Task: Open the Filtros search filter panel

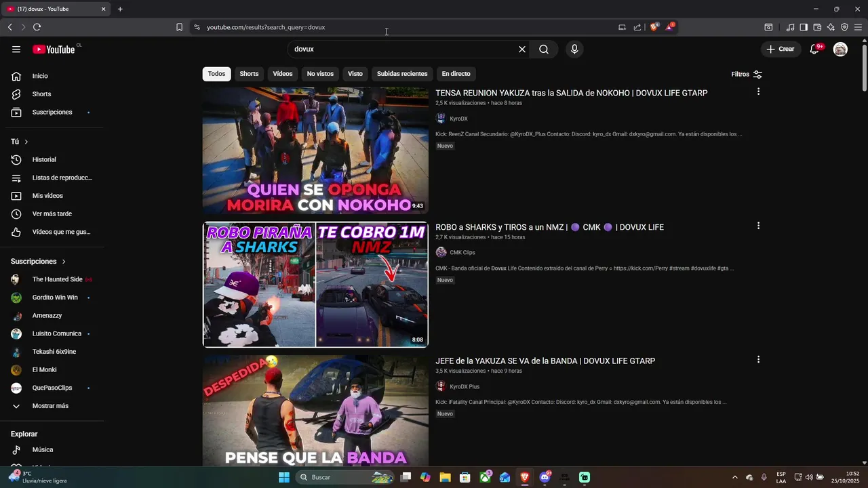Action: click(747, 74)
